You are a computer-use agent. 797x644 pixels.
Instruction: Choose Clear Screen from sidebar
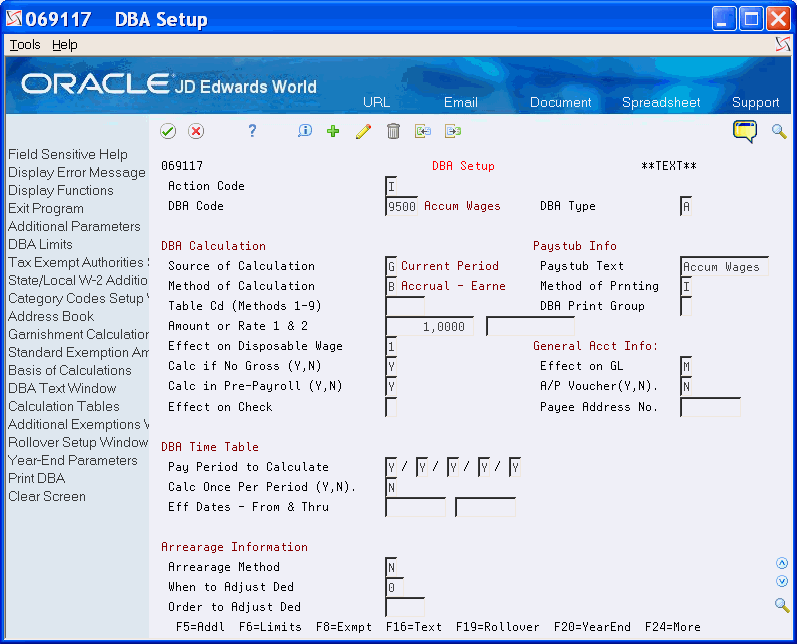click(x=47, y=496)
